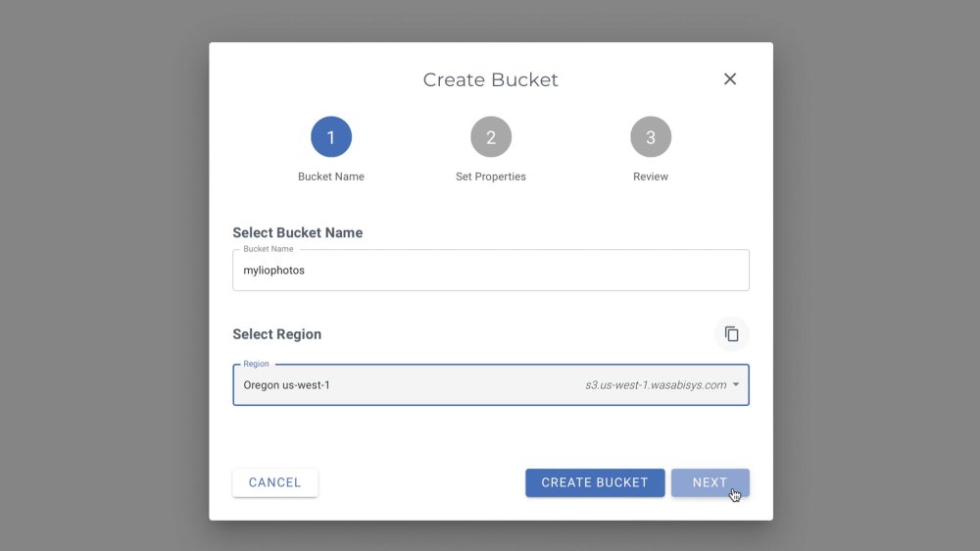Click step 1 circle icon
This screenshot has height=551, width=980.
click(331, 137)
